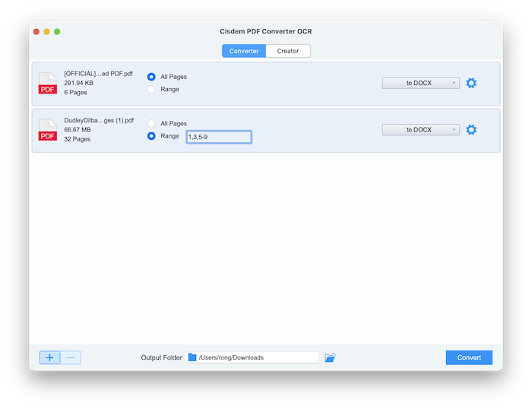Click Cisdem PDF Converter OCR title

[x=266, y=31]
